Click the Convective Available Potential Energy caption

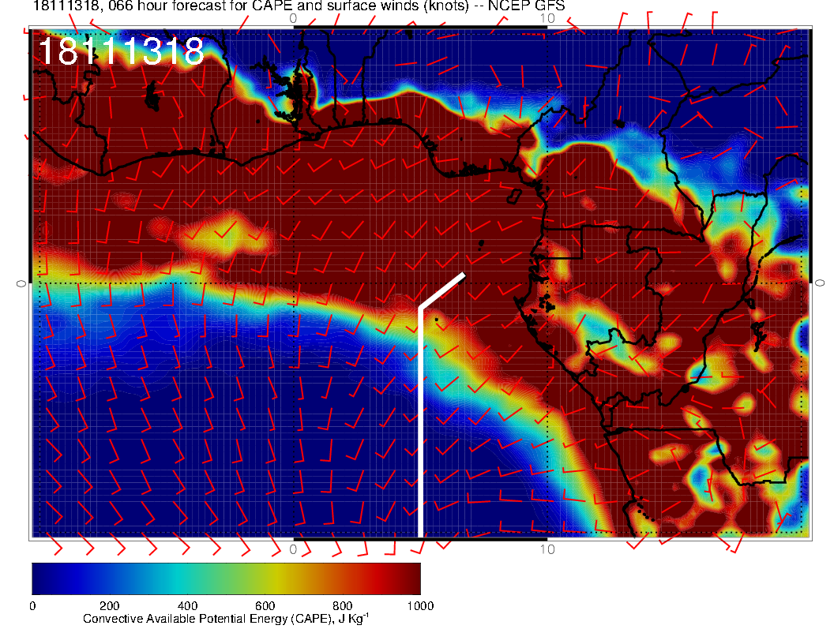point(226,619)
